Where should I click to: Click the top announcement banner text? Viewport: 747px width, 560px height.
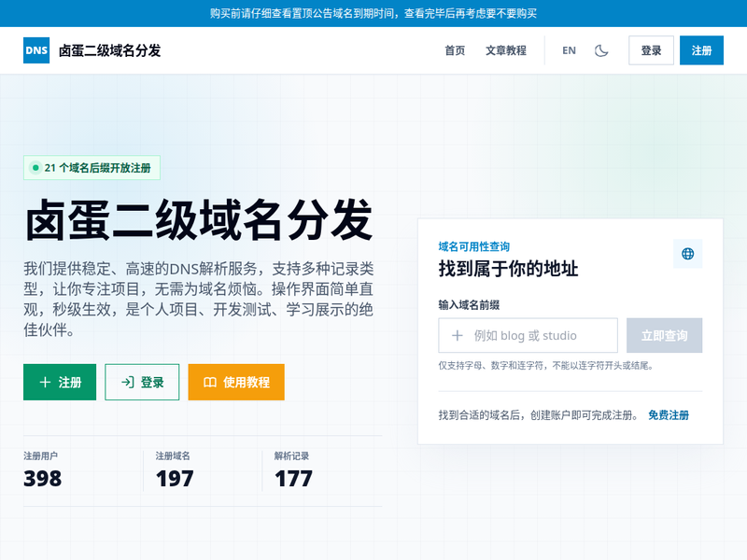click(373, 13)
